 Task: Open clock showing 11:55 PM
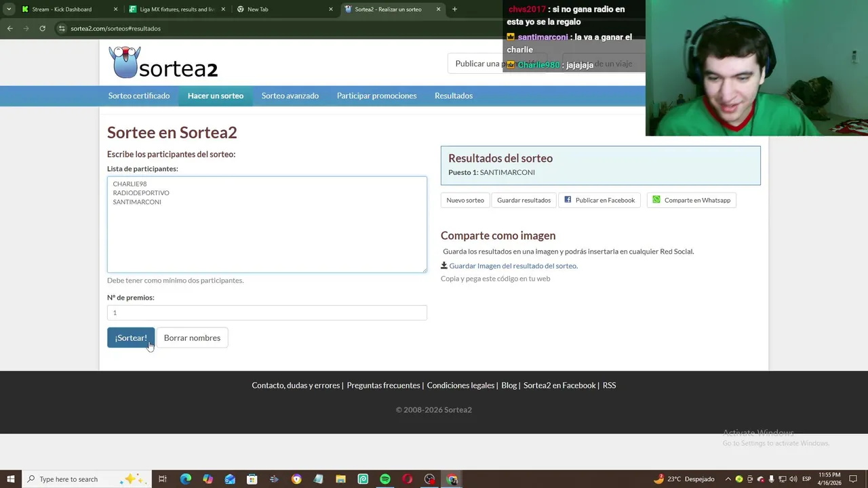tap(830, 479)
